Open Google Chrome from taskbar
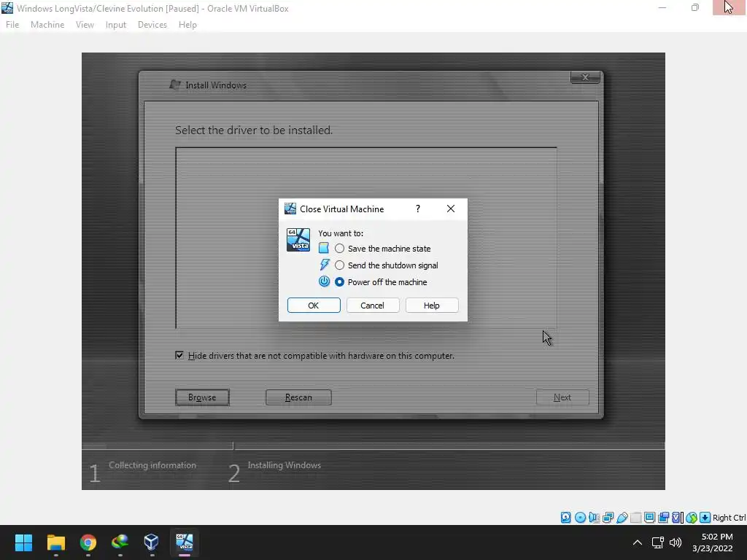747x560 pixels. [x=88, y=542]
